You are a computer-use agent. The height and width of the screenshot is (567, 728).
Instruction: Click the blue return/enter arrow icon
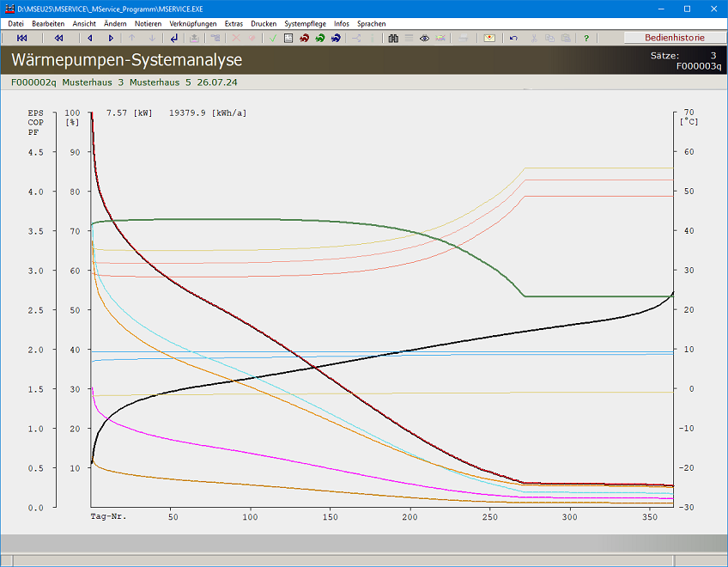click(x=174, y=39)
